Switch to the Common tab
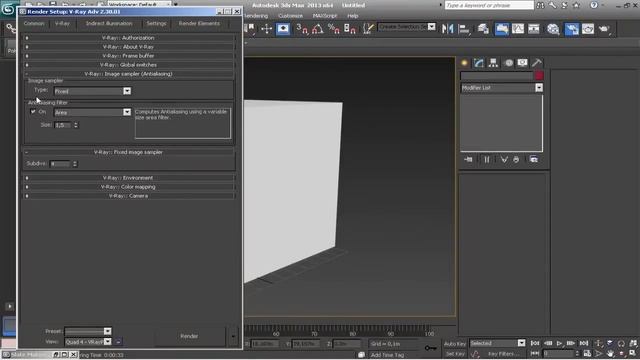 (x=34, y=23)
